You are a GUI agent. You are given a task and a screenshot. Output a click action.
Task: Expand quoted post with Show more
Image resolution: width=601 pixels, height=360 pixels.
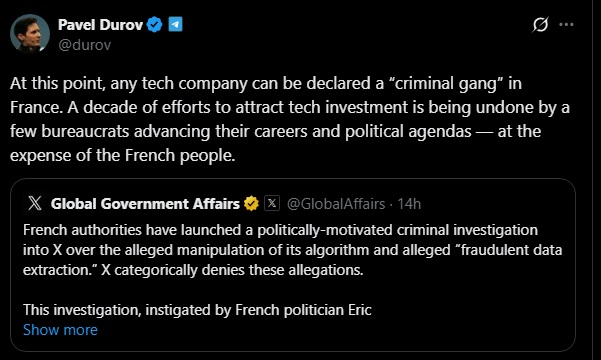[60, 330]
